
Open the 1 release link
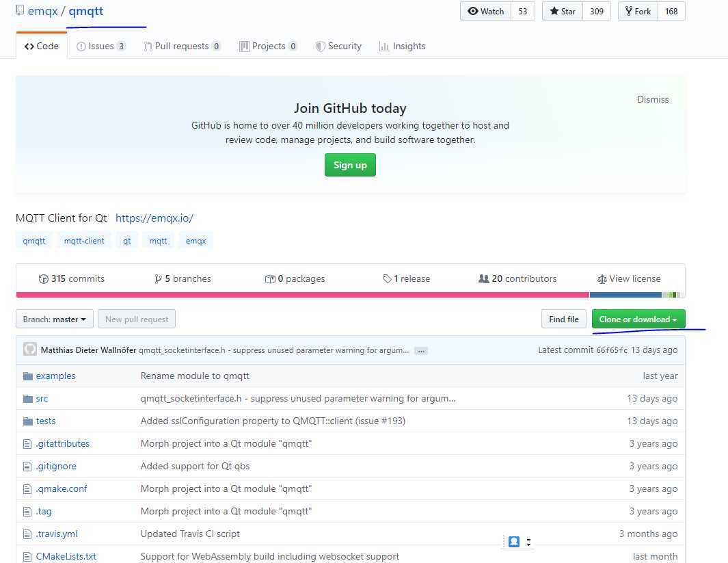pos(406,278)
